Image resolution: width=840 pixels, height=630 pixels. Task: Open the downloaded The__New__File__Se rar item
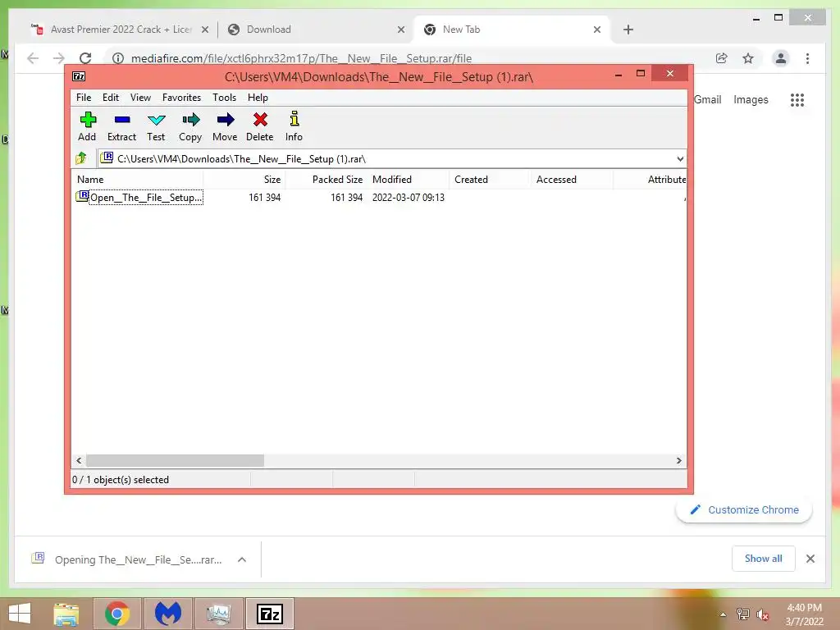127,559
